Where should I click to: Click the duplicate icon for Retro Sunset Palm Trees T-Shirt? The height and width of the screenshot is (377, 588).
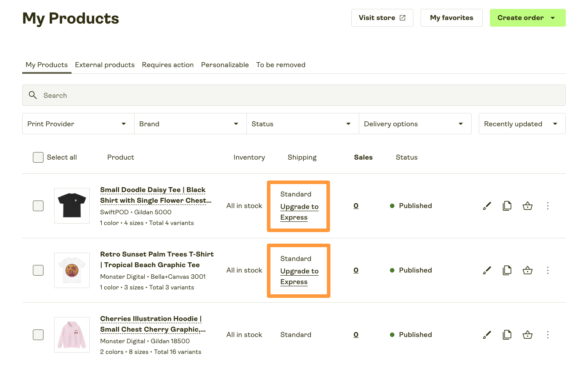pos(507,270)
